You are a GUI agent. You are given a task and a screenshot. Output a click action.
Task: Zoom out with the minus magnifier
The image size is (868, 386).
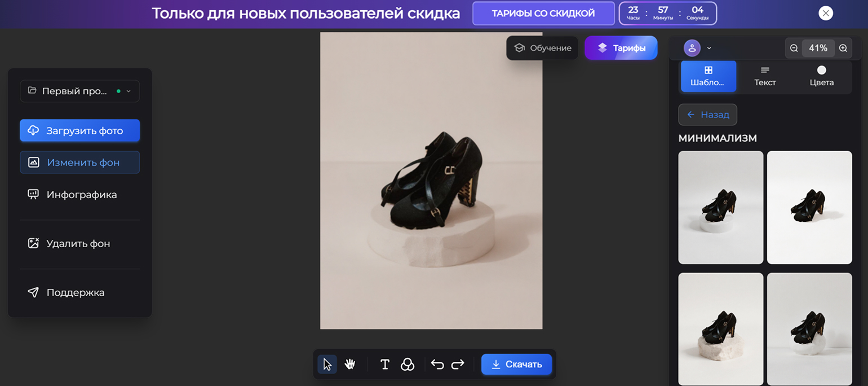tap(794, 49)
